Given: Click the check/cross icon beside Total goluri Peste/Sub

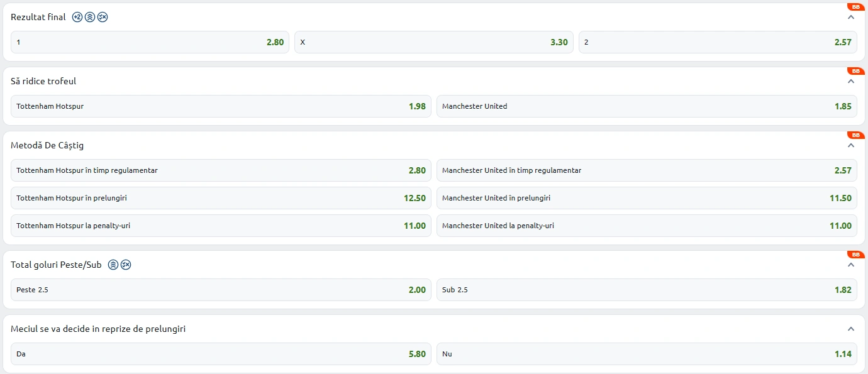Looking at the screenshot, I should (x=126, y=265).
